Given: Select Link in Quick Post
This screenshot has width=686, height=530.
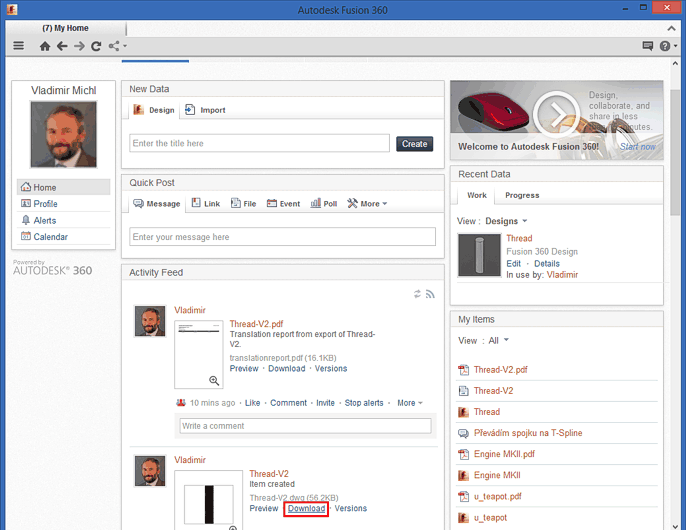Looking at the screenshot, I should click(x=206, y=204).
